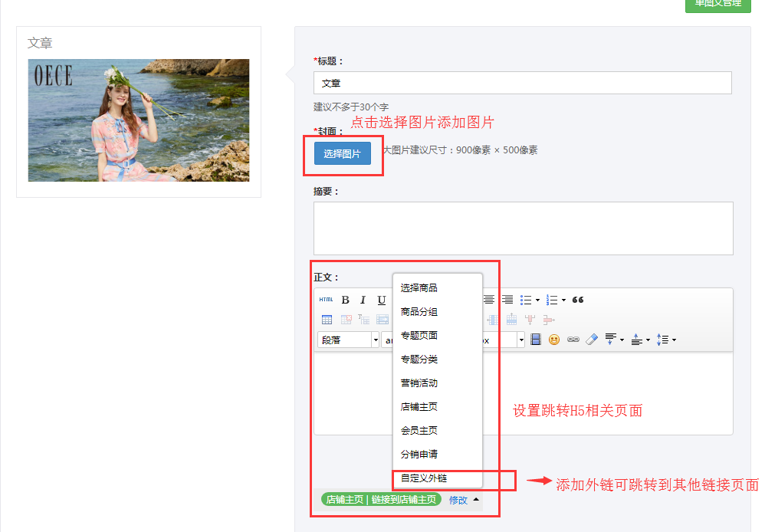Expand the numbered list style dropdown
This screenshot has width=765, height=532.
coord(563,300)
